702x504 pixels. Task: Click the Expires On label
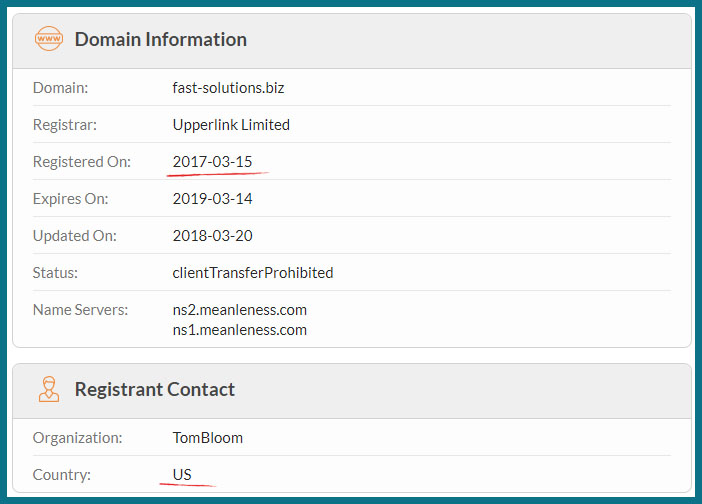point(71,199)
